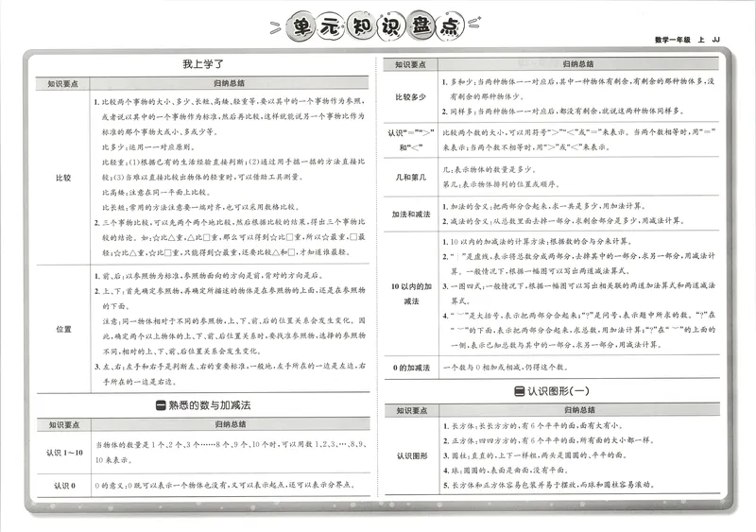Screen dimensions: 756x532
Task: Click the '归纳总结' header under '认识图形(一)'
Action: tap(579, 410)
